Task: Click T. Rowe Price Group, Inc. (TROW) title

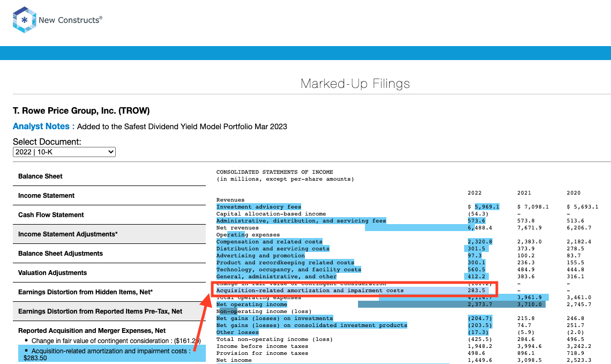Action: [81, 110]
